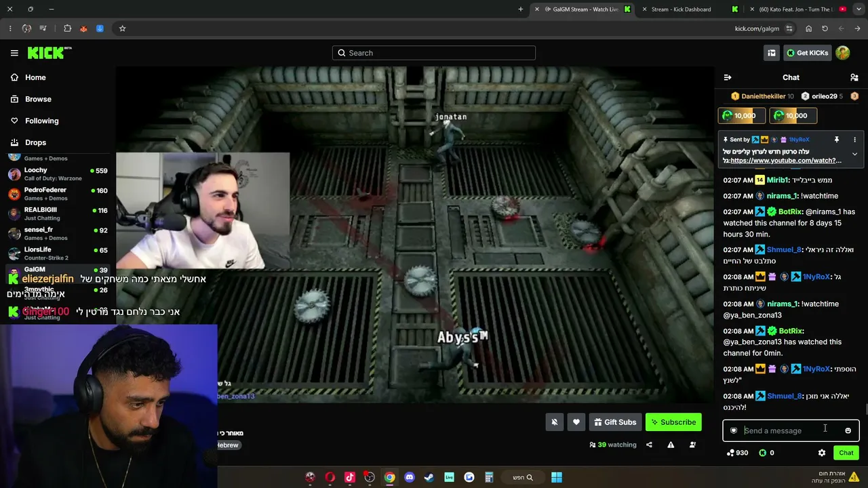868x488 pixels.
Task: Open BotRix username in 02:07 message
Action: [791, 211]
